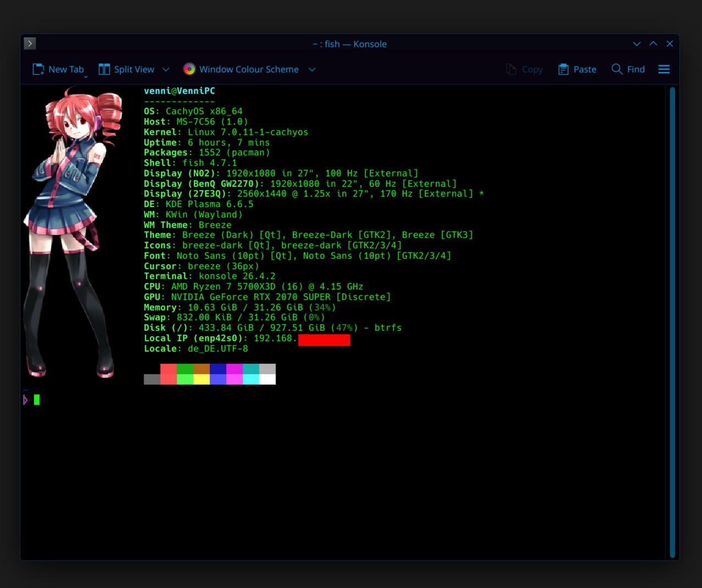Screen dimensions: 702x588
Task: Click the 'GPU: NVIDIA GeForce RTX 2070 SUPER' line
Action: coord(268,297)
